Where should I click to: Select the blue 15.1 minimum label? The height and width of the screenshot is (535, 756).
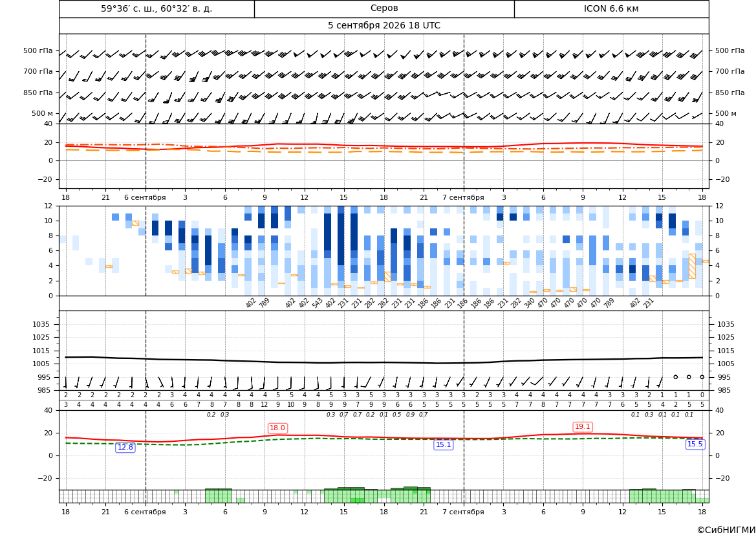tap(443, 444)
